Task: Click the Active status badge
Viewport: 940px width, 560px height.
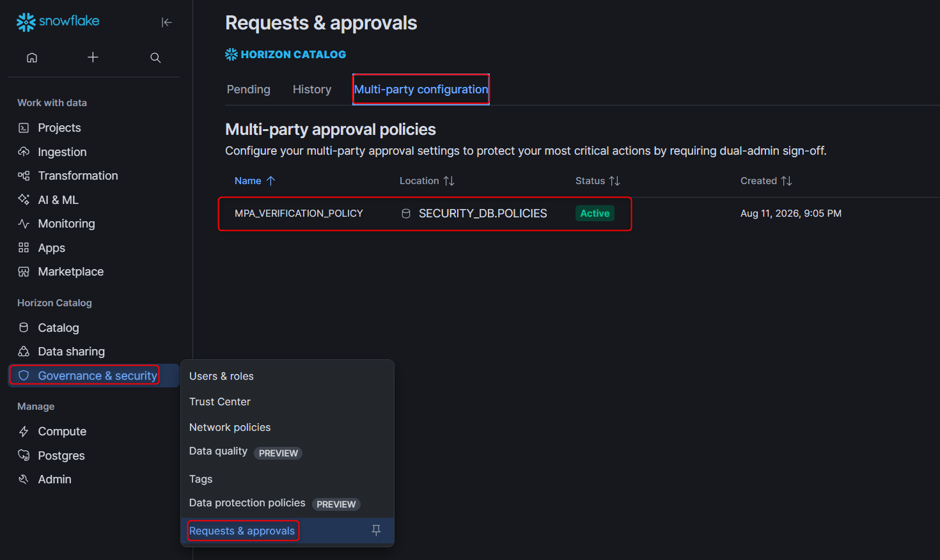Action: click(595, 214)
